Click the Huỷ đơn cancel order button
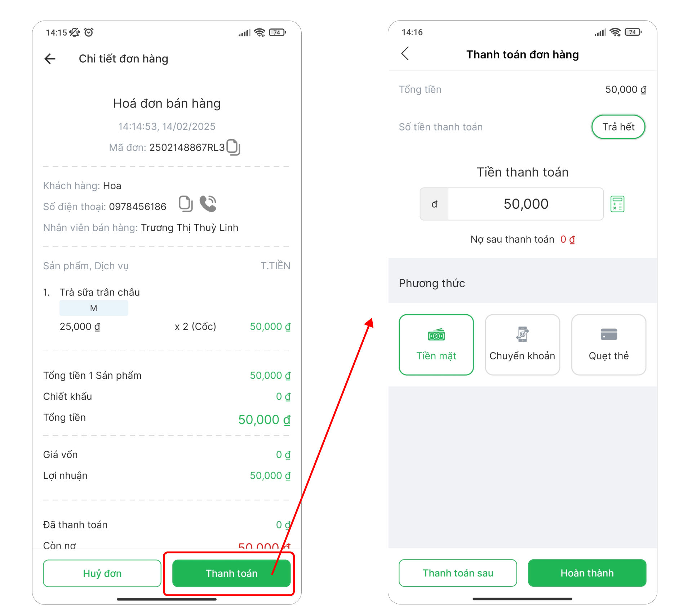 point(102,573)
